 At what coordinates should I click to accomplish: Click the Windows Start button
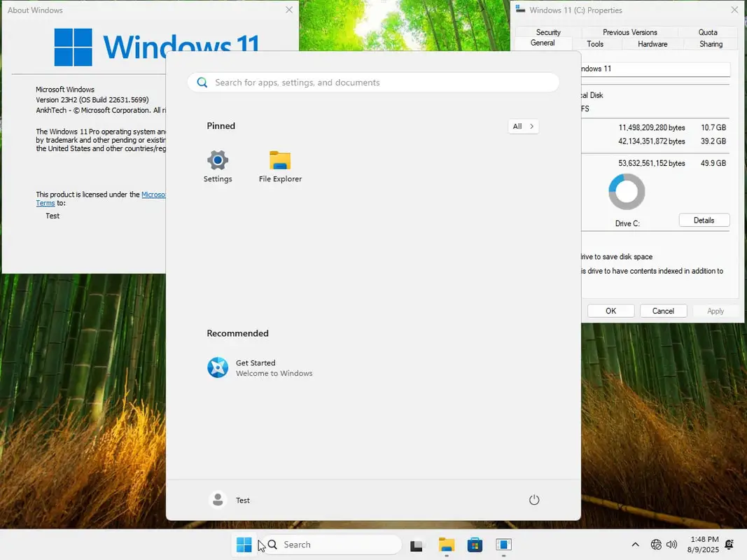click(x=244, y=545)
